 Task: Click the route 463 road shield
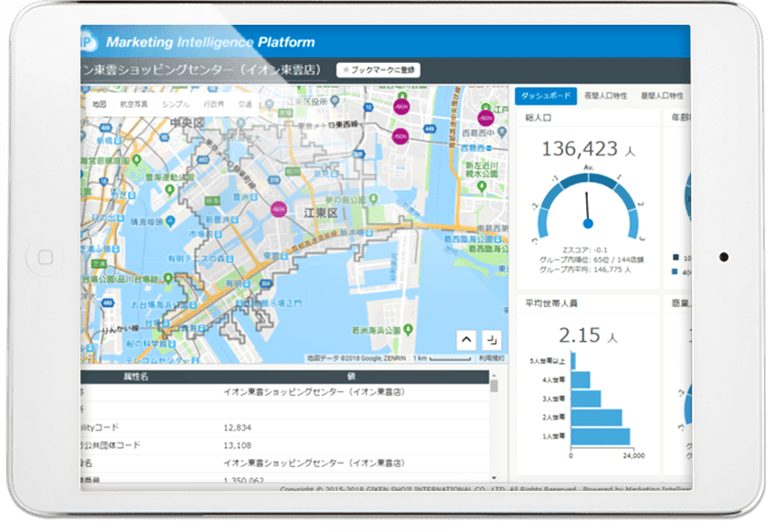tap(203, 160)
